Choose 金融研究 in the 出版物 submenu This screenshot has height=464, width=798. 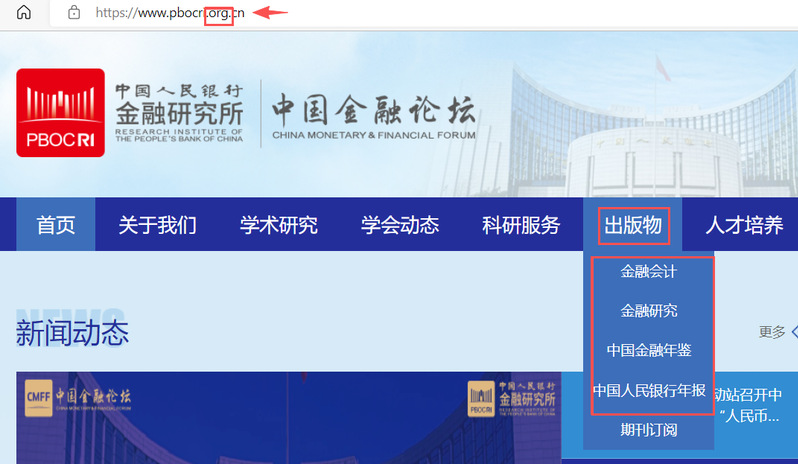[x=648, y=310]
